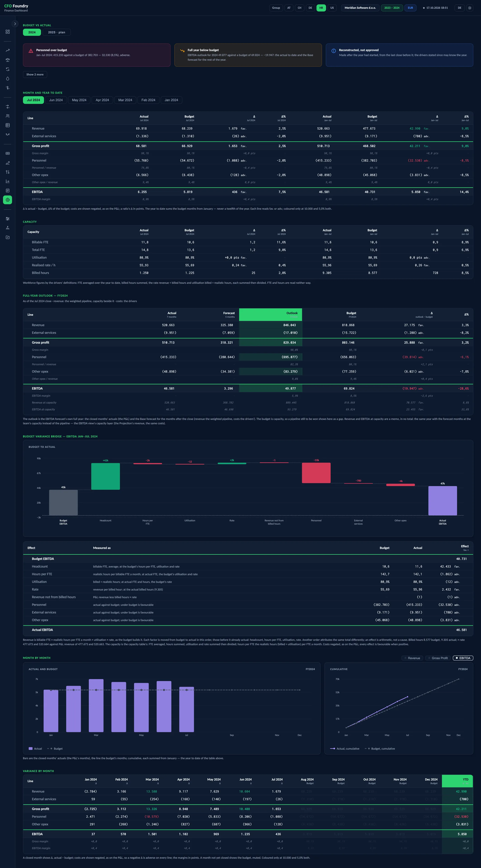Select the 2024 budget year toggle
This screenshot has height=868, width=481.
[x=32, y=32]
